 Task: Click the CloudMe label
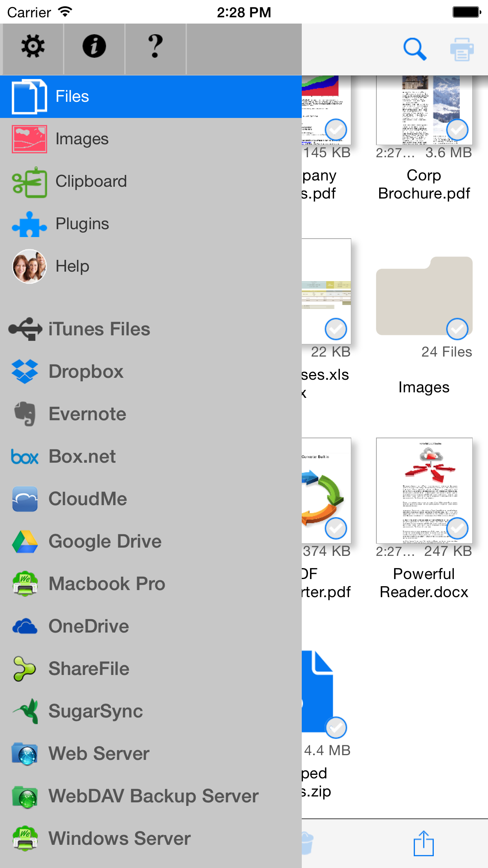(88, 499)
